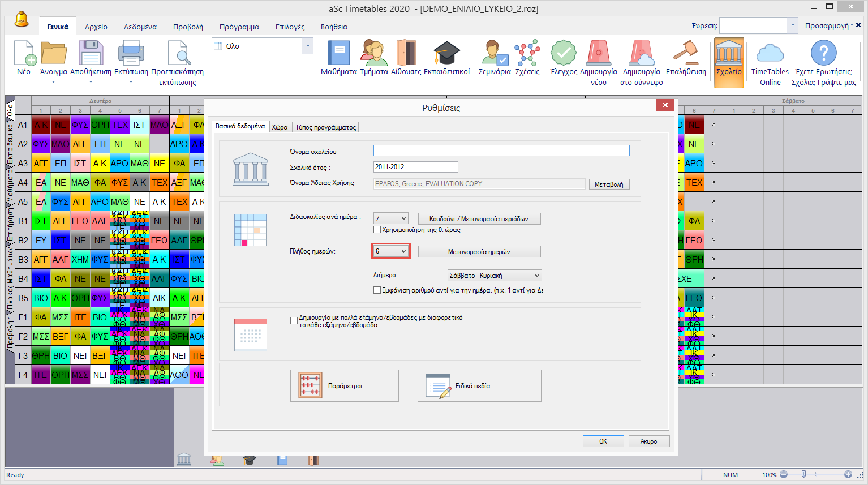Click the Επαλήθευση gavel icon
Image resolution: width=868 pixels, height=485 pixels.
click(685, 54)
